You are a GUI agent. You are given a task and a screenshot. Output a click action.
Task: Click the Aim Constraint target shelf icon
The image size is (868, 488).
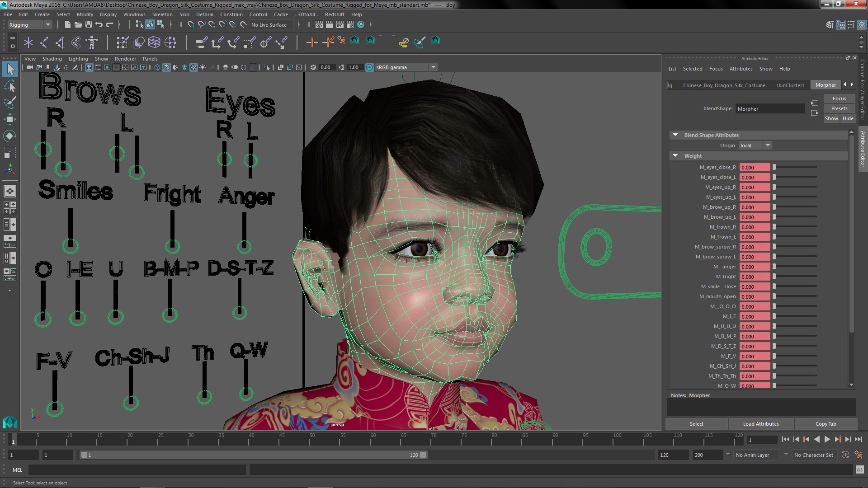point(265,42)
